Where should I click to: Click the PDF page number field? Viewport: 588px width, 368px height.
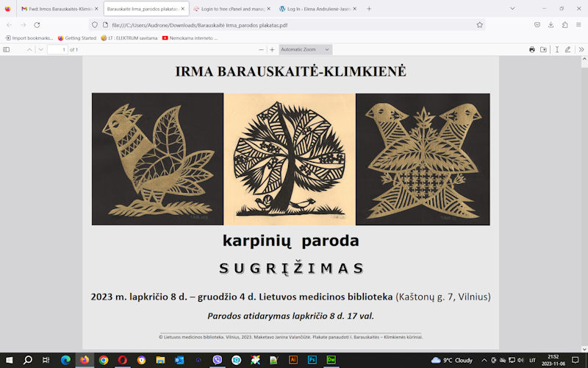[x=57, y=49]
